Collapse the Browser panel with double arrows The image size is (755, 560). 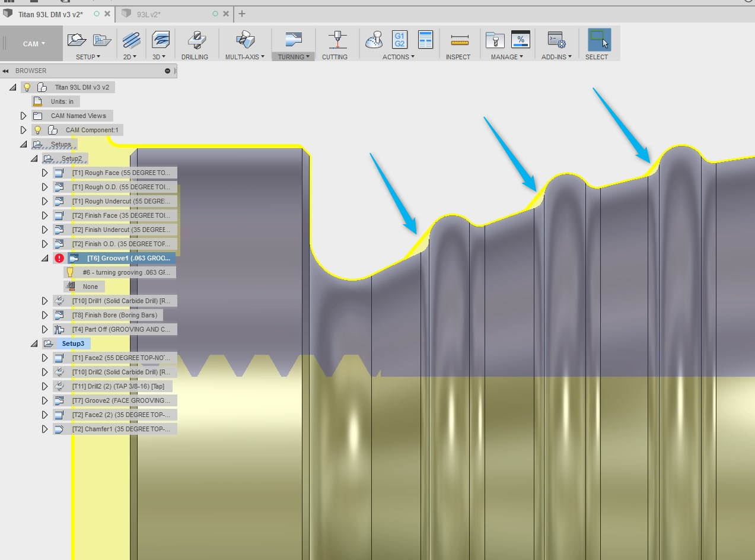(5, 71)
